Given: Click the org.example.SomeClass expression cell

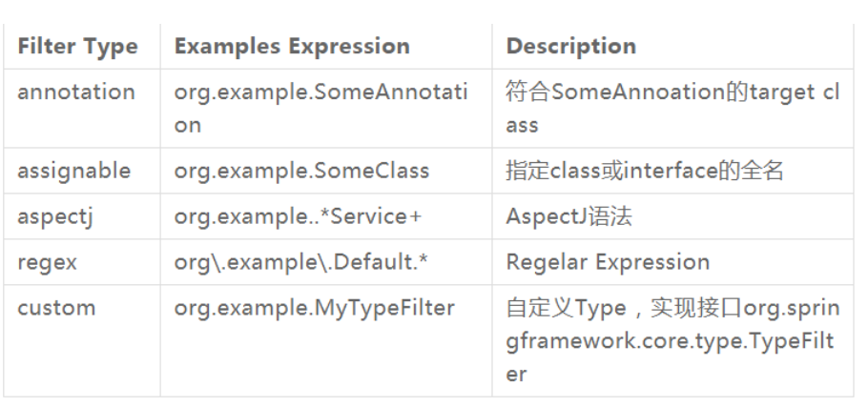Looking at the screenshot, I should pyautogui.click(x=301, y=171).
